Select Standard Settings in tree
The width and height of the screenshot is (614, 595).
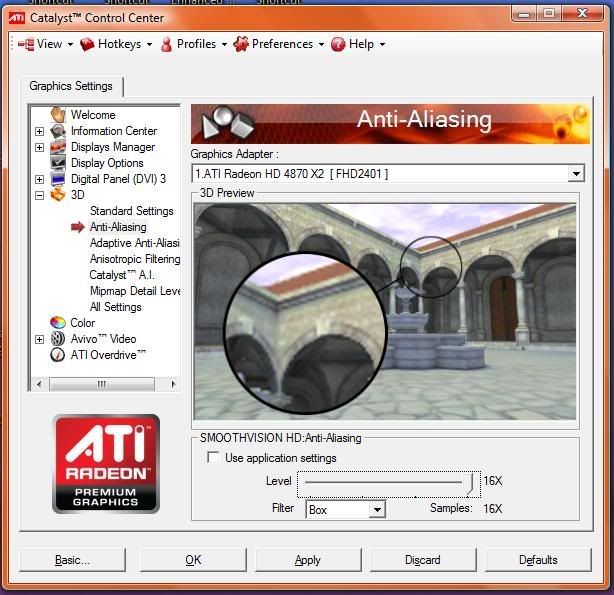(x=132, y=211)
